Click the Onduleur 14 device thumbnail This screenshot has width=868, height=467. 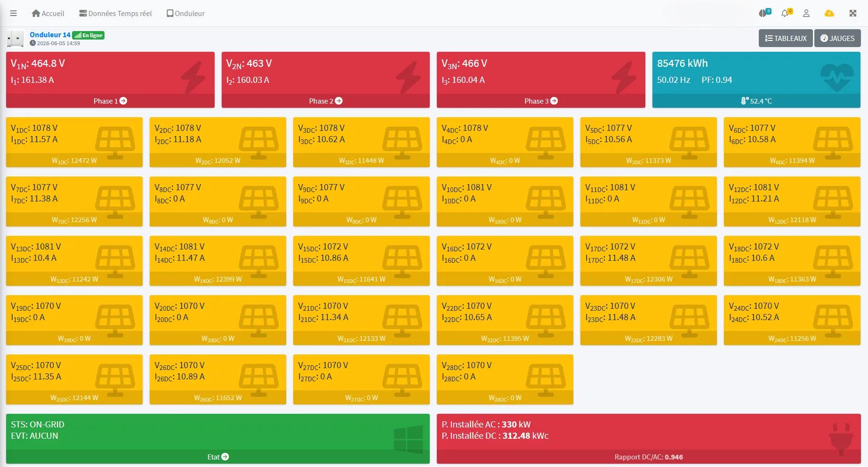(16, 39)
